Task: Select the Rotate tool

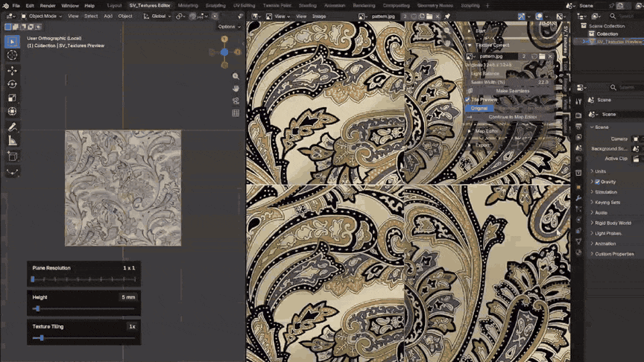Action: pos(13,84)
